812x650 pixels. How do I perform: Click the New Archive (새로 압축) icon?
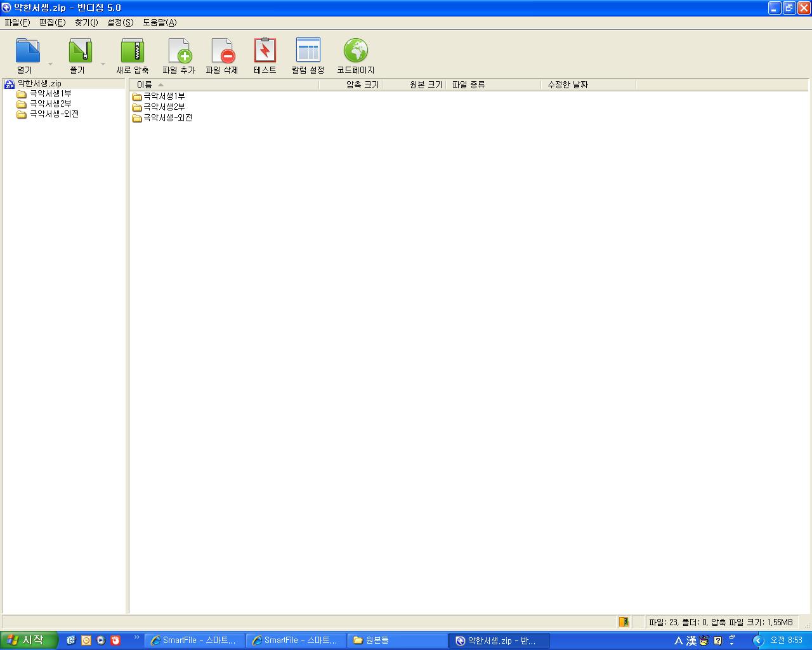pos(133,51)
